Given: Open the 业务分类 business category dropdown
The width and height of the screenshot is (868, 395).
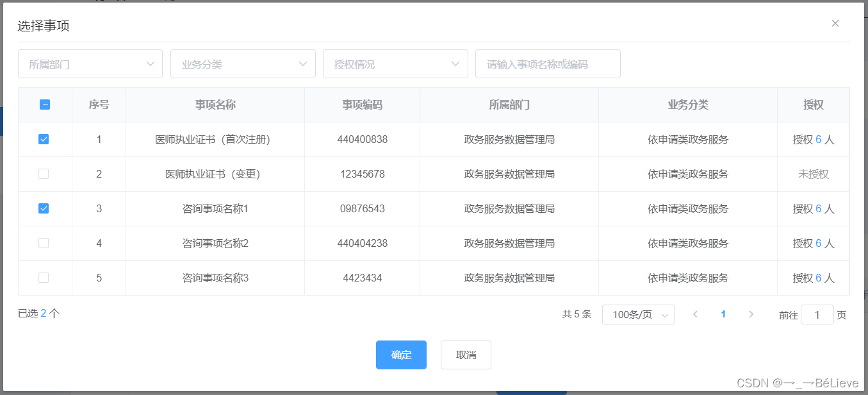Looking at the screenshot, I should coord(243,63).
